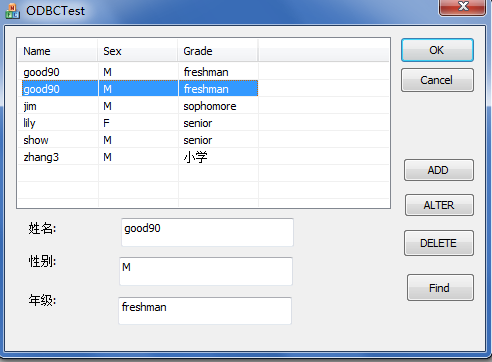Click the ALTER button

point(439,205)
